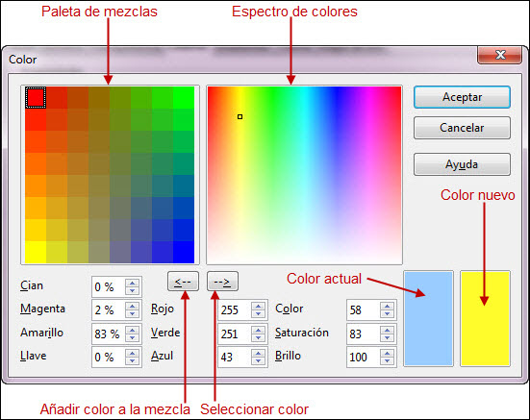This screenshot has width=530, height=420.
Task: Decrease the Cian value with down arrow
Action: tap(132, 290)
